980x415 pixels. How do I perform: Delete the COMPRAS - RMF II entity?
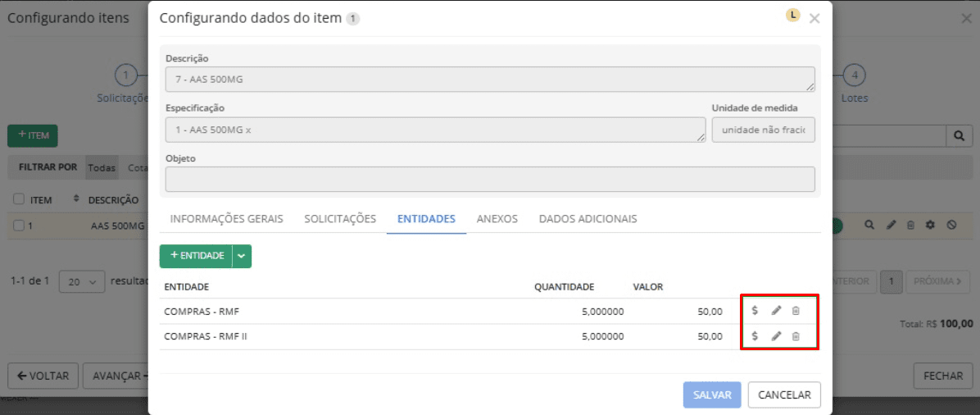click(x=796, y=336)
